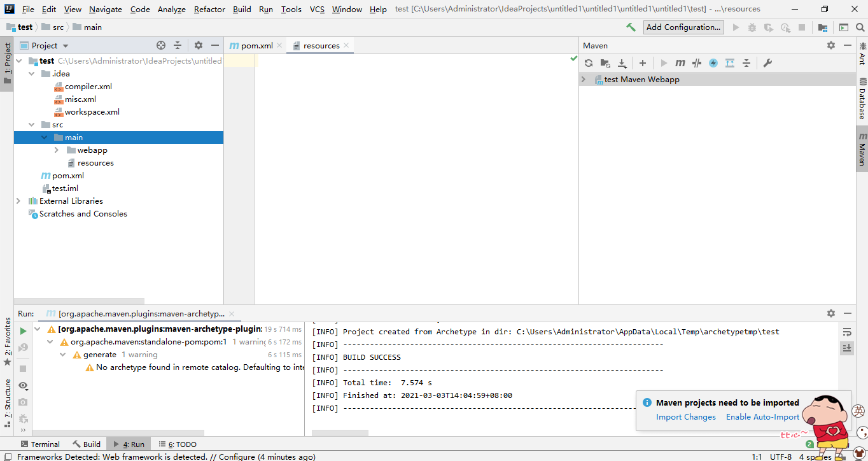Screen dimensions: 868x461
Task: Open the VCS menu
Action: (317, 9)
